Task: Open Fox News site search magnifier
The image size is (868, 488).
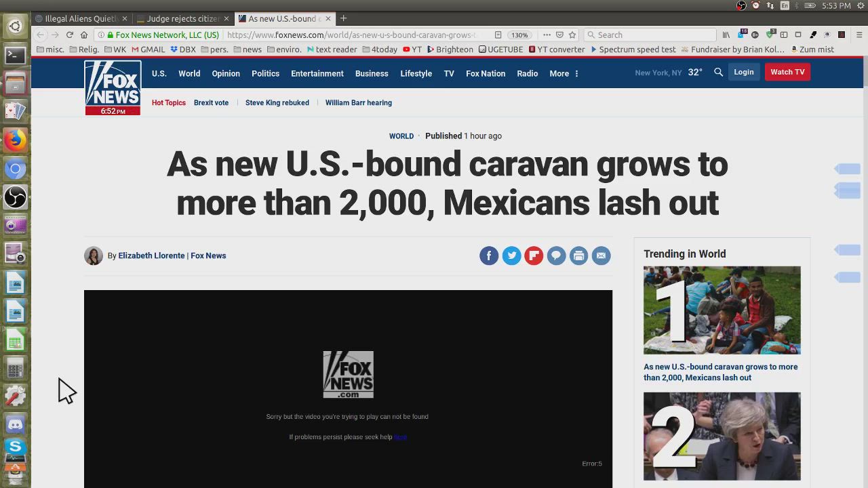Action: pyautogui.click(x=718, y=73)
